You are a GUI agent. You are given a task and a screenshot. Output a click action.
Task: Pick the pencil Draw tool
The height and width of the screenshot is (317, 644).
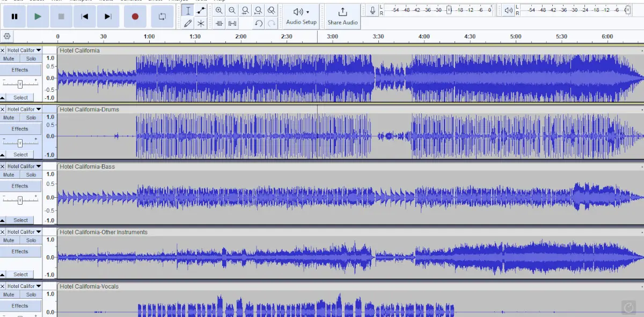click(188, 24)
